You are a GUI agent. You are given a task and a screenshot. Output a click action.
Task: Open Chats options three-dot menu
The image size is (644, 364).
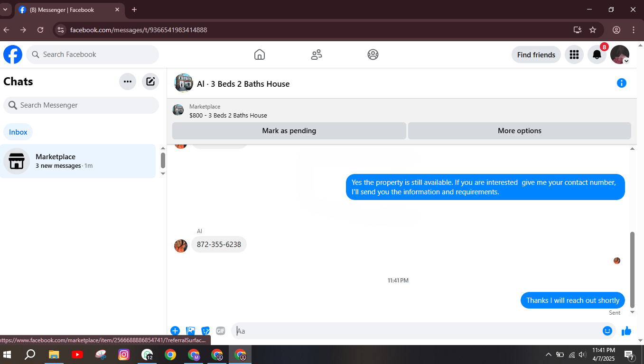point(128,82)
